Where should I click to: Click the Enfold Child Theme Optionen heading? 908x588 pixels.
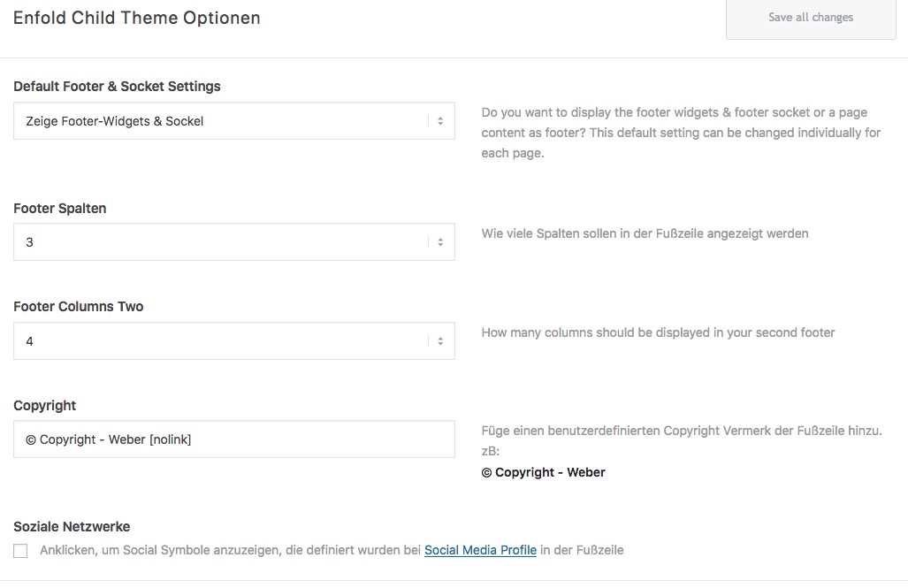tap(137, 18)
